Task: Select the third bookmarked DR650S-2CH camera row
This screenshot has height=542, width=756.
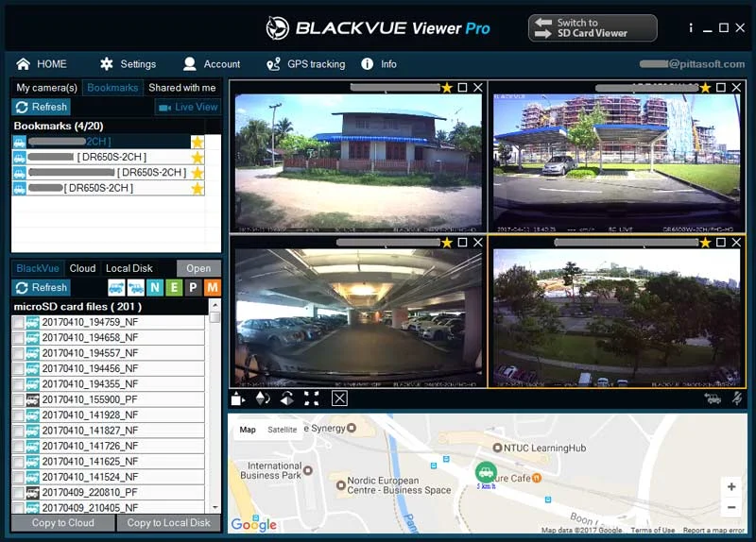Action: coord(108,173)
